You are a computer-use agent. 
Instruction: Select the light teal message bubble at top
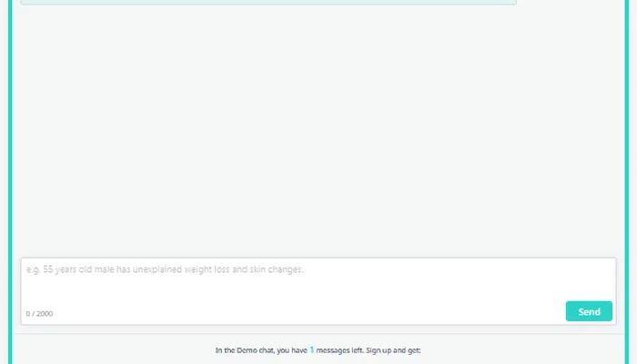point(268,3)
